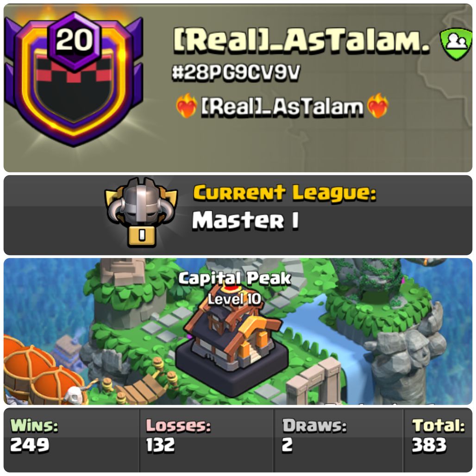The height and width of the screenshot is (476, 476).
Task: Tap the level 20 hexagon badge
Action: coord(75,40)
